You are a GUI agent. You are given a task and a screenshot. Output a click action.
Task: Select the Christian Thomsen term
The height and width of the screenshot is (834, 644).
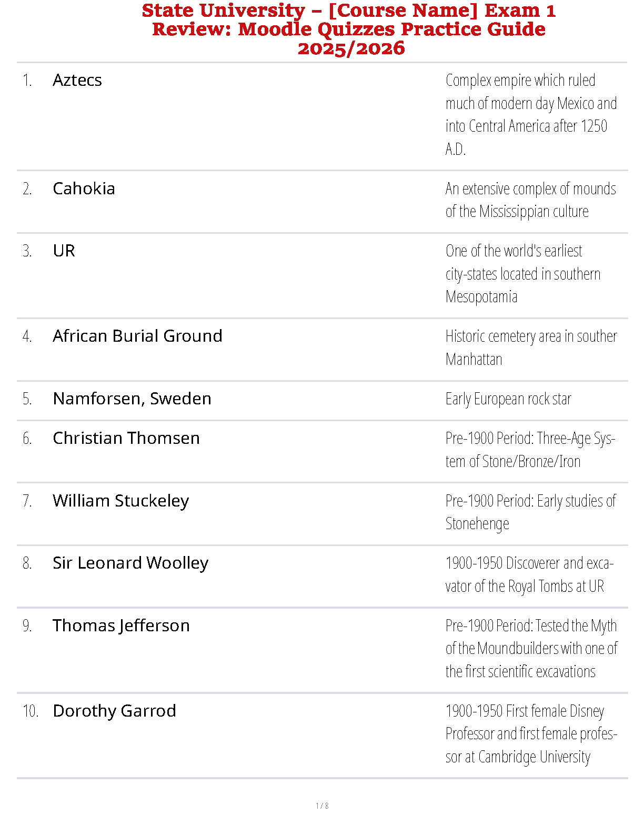tap(126, 439)
